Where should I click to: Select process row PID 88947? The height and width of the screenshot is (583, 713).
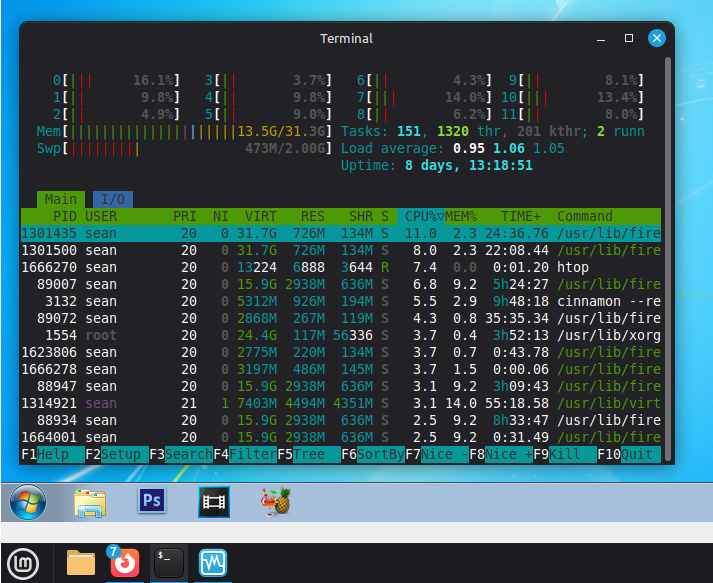(x=341, y=387)
